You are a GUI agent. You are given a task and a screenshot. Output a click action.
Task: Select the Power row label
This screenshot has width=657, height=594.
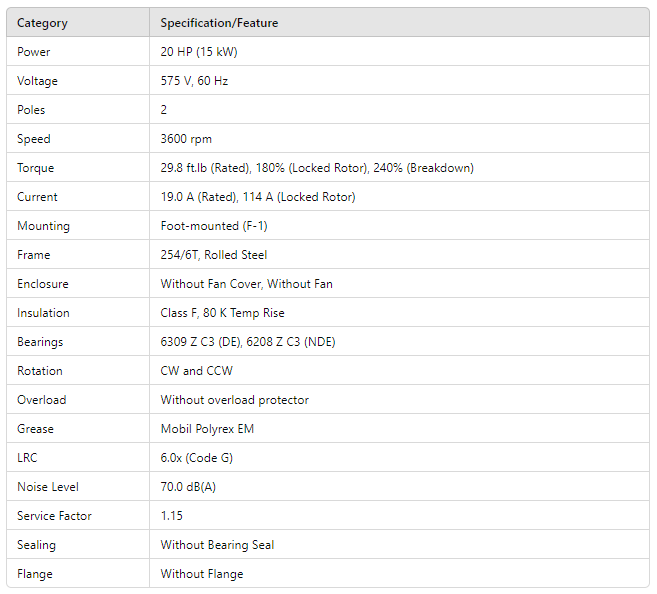coord(34,52)
